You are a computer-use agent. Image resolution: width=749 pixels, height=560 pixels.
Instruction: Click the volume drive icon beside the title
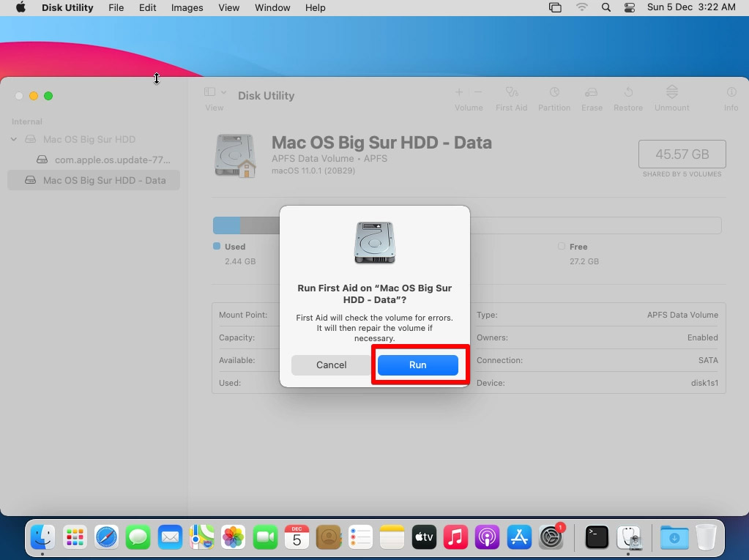click(235, 156)
